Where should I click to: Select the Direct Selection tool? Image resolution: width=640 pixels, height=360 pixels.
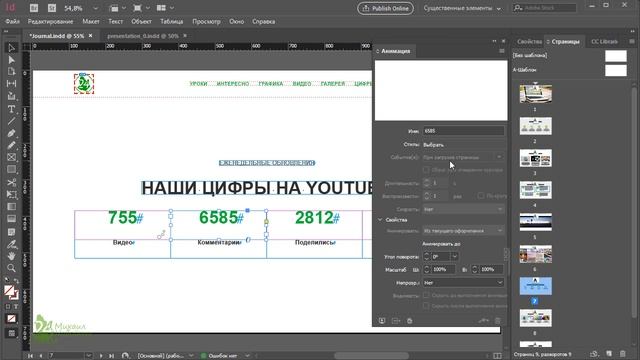click(x=11, y=60)
